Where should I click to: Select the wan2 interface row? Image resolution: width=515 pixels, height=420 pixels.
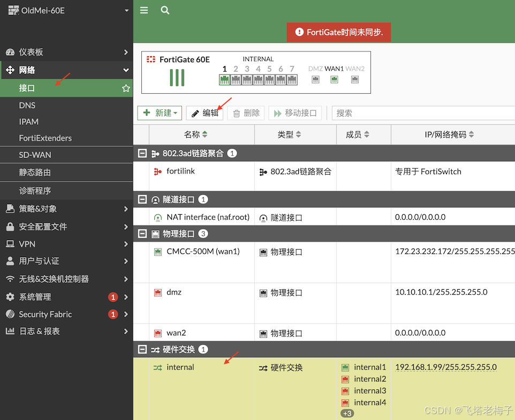[324, 333]
